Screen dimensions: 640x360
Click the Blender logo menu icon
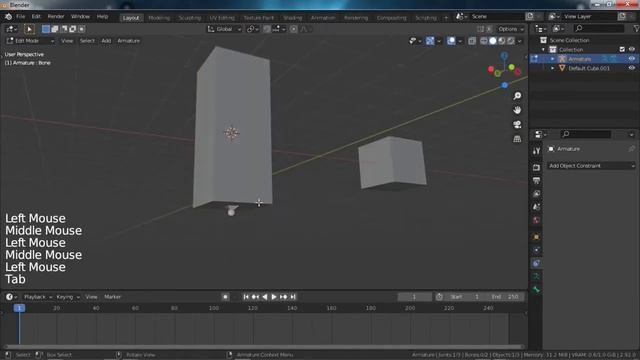[x=8, y=17]
